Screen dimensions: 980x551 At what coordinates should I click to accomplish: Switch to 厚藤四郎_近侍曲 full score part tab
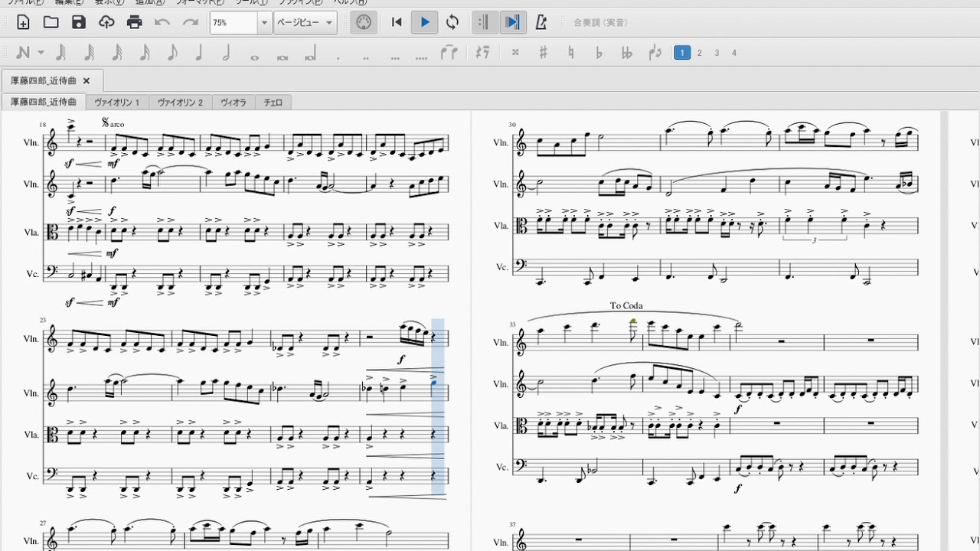44,102
